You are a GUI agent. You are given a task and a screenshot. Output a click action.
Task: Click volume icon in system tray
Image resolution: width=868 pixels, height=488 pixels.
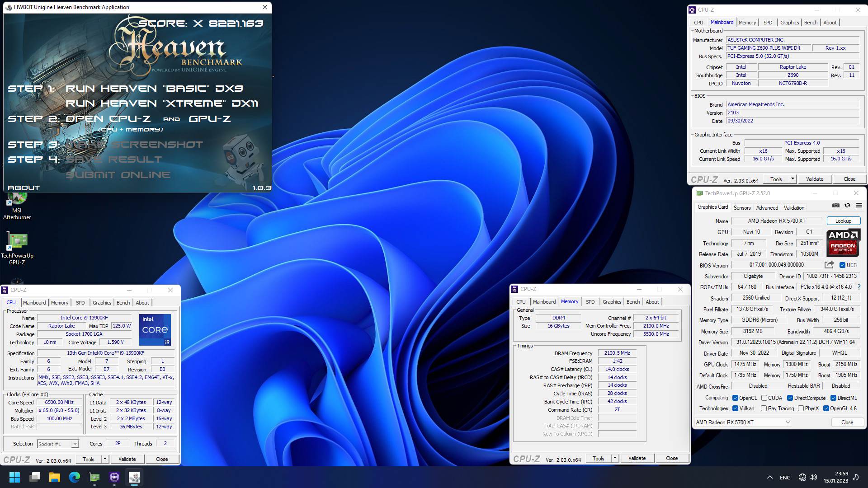pos(813,477)
